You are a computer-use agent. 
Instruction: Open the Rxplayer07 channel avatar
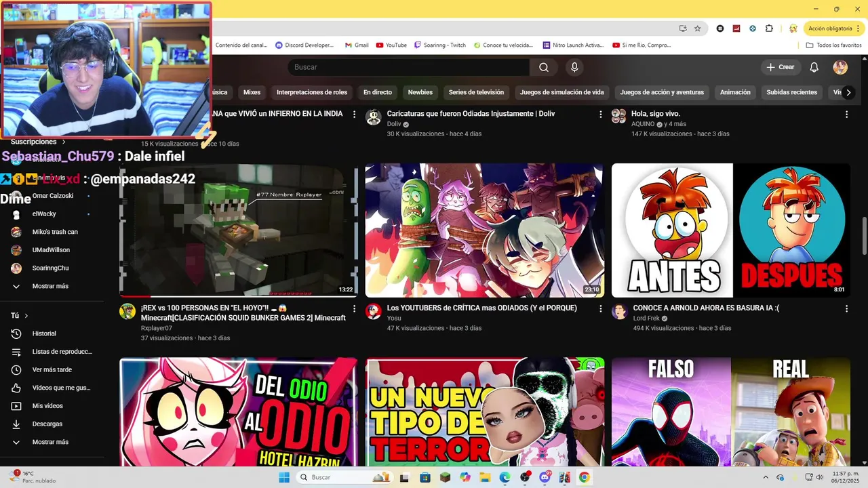(127, 311)
